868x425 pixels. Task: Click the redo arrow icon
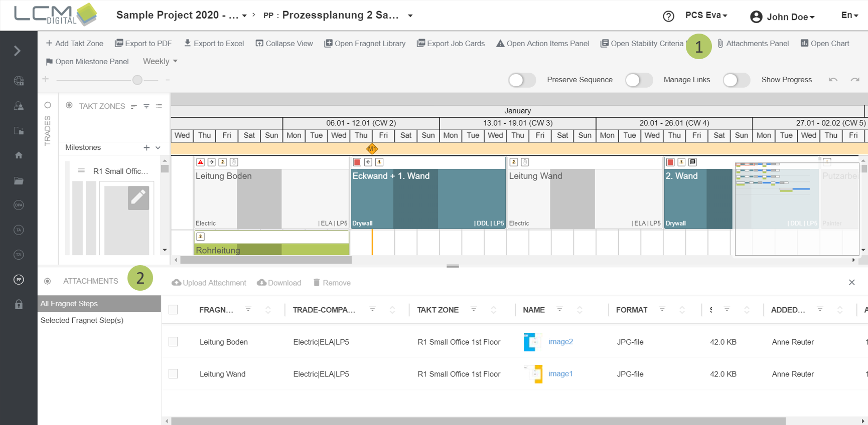855,80
